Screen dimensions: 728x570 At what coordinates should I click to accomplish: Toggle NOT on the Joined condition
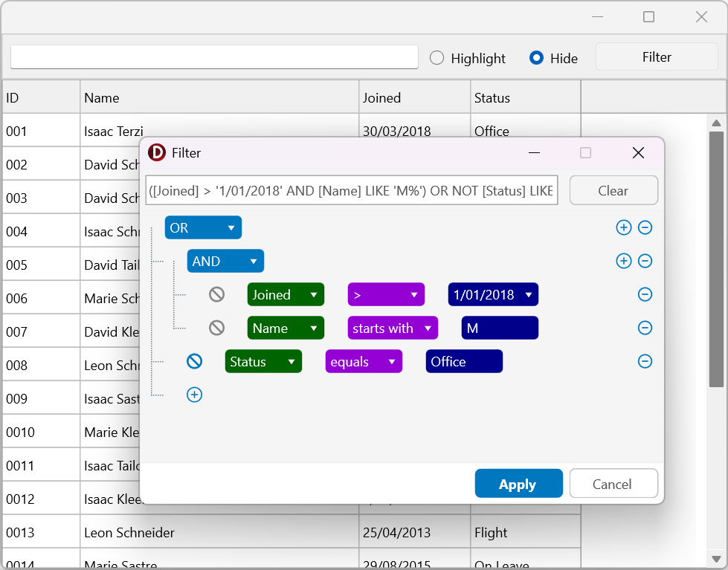pyautogui.click(x=217, y=294)
